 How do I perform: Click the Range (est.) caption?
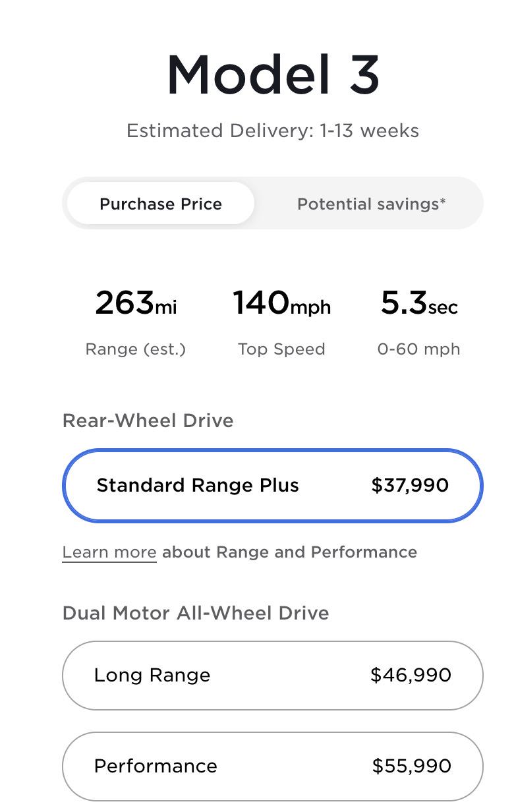(x=136, y=349)
